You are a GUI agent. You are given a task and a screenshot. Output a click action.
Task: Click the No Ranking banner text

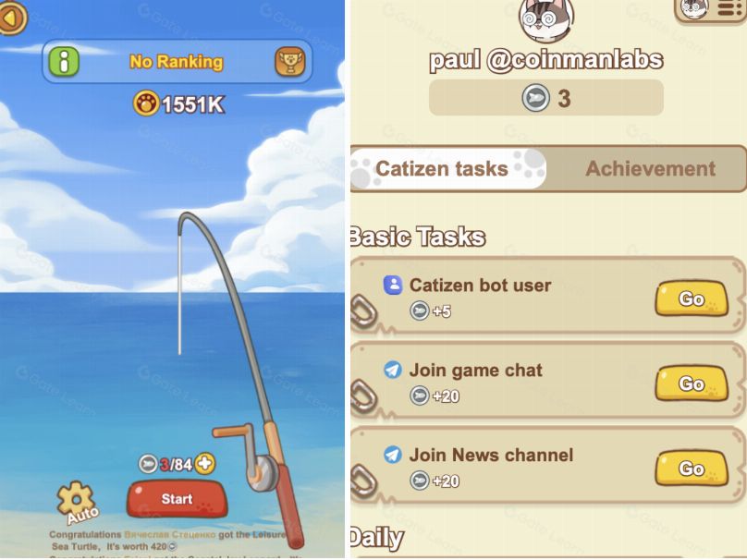pyautogui.click(x=177, y=62)
